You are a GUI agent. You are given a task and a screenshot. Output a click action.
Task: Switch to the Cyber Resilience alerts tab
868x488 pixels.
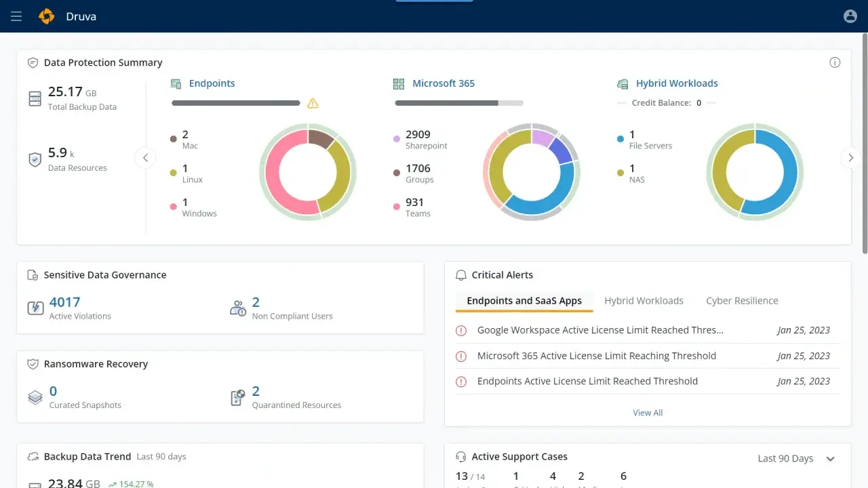tap(742, 300)
